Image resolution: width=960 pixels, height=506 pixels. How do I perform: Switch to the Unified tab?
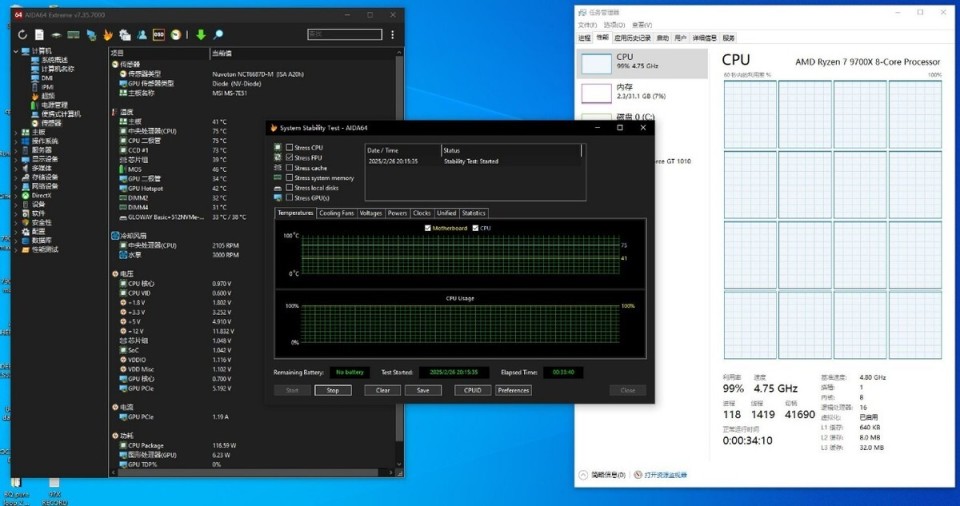pyautogui.click(x=446, y=213)
